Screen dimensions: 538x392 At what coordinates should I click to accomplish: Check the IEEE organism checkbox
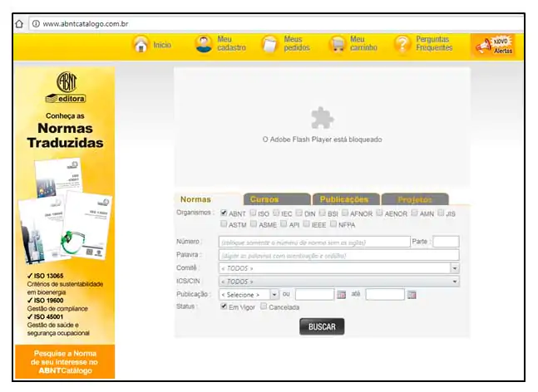[x=306, y=223]
